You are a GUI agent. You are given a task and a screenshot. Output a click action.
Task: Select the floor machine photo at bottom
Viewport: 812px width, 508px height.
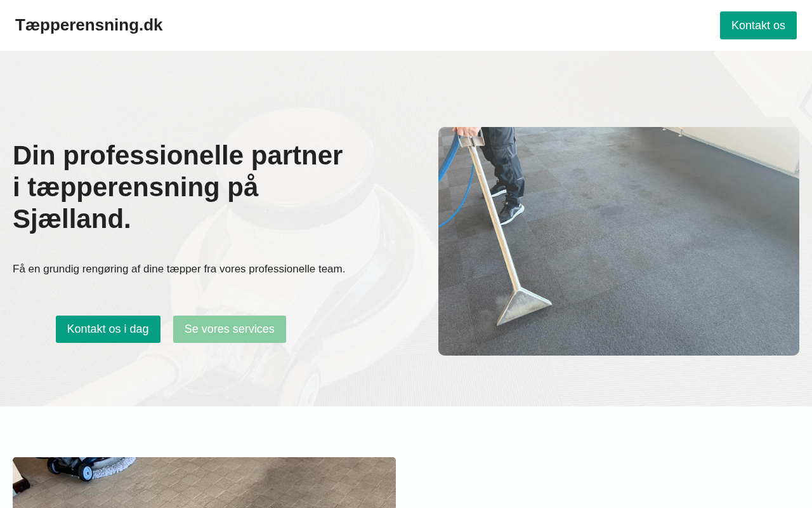204,483
